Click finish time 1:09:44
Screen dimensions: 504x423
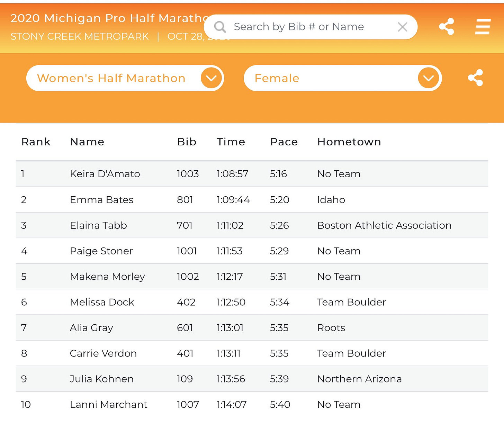[x=233, y=200]
